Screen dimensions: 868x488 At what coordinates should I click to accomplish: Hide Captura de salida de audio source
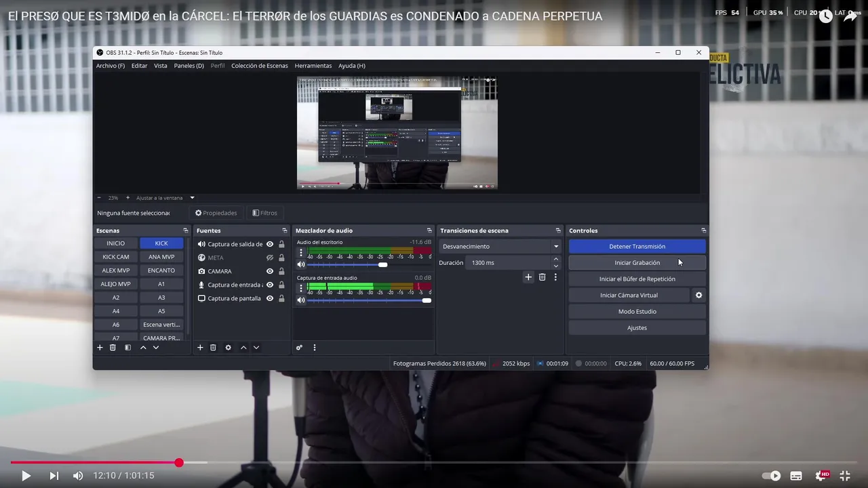click(x=270, y=244)
